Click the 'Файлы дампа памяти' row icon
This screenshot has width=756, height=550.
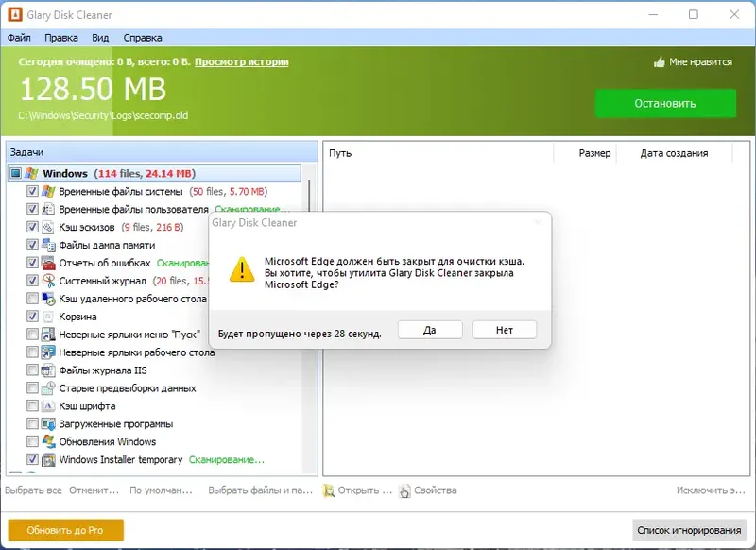pyautogui.click(x=48, y=245)
